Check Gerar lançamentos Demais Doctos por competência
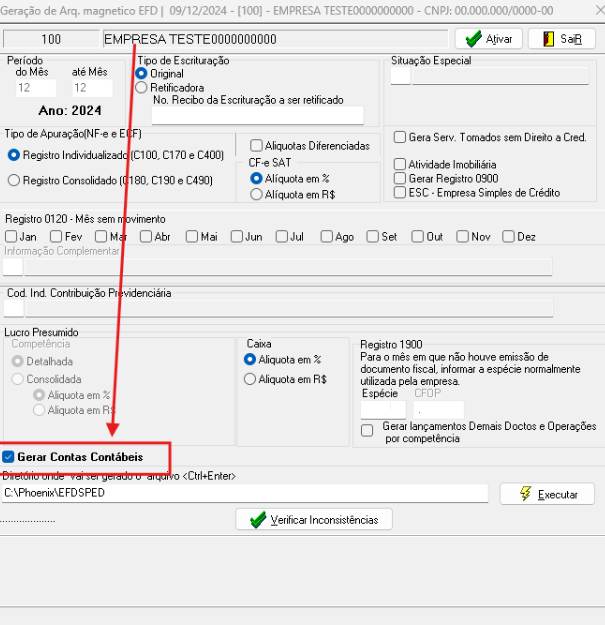The height and width of the screenshot is (625, 605). pos(367,430)
